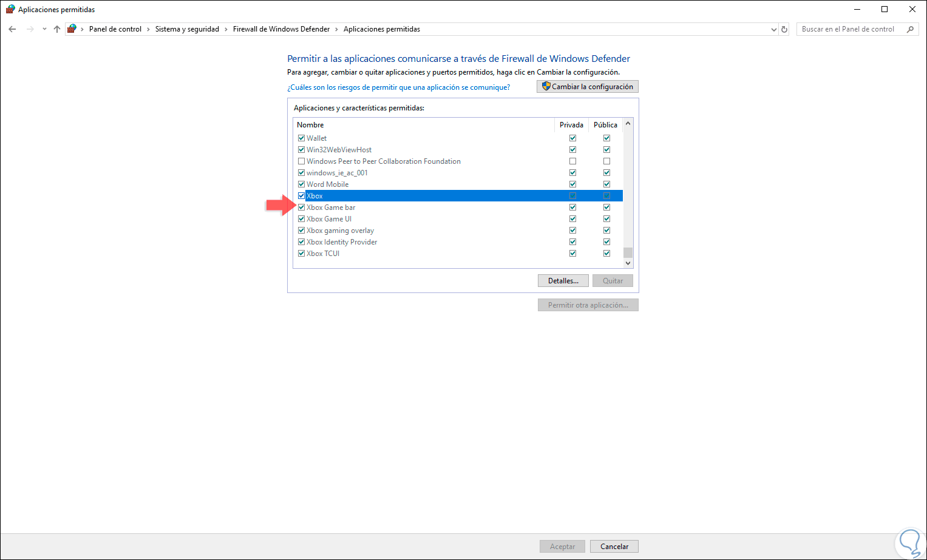This screenshot has width=927, height=560.
Task: Go back using the Back arrow
Action: coord(12,29)
